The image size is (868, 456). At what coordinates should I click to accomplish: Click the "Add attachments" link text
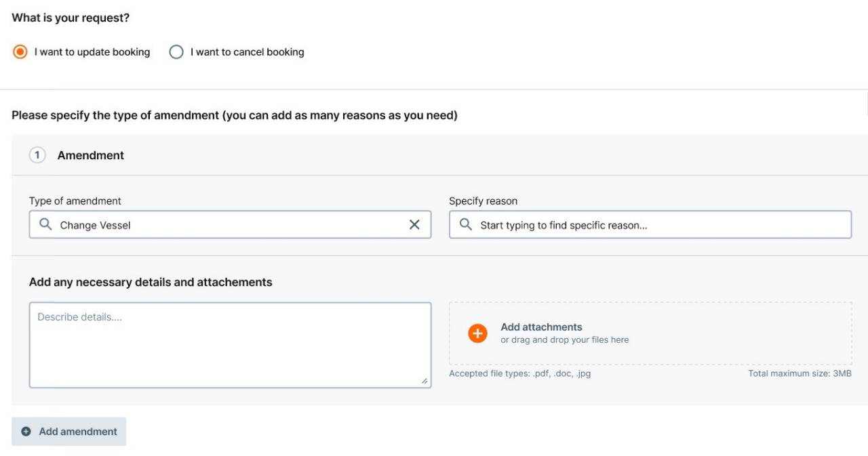click(x=541, y=327)
